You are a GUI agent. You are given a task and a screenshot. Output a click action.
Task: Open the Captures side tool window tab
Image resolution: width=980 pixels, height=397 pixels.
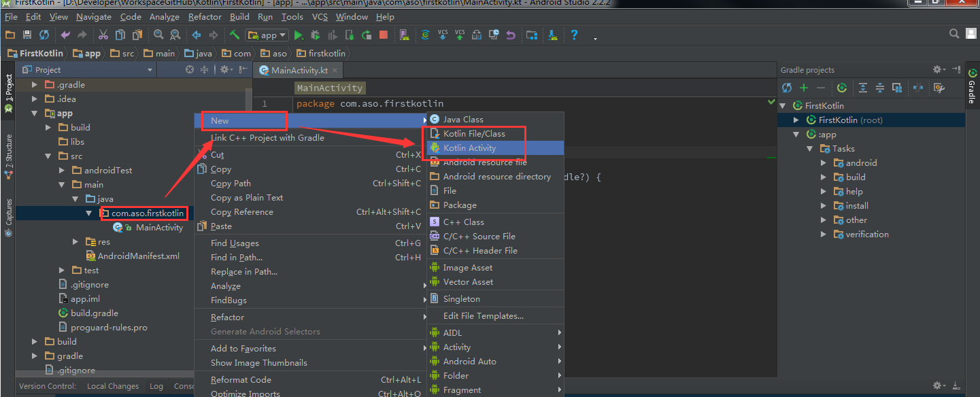point(8,218)
